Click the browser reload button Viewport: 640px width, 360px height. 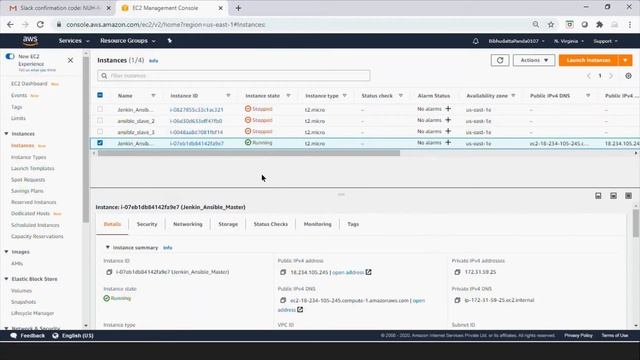pyautogui.click(x=40, y=24)
